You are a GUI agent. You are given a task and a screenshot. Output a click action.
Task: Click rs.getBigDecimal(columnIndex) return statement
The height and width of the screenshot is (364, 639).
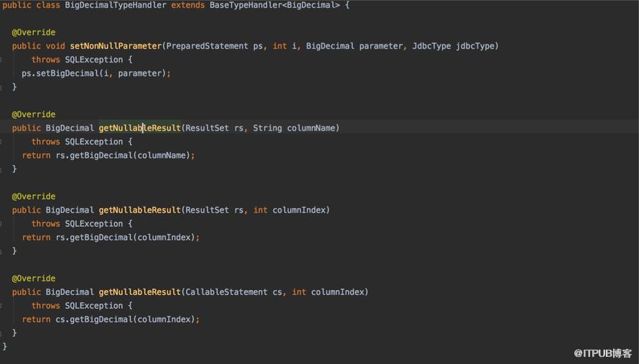click(111, 237)
